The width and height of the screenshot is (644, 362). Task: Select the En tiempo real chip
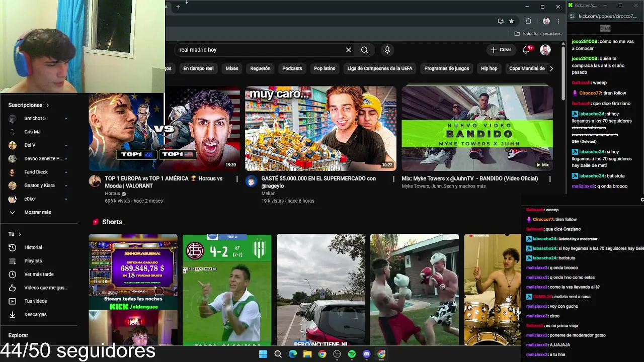[x=198, y=68]
